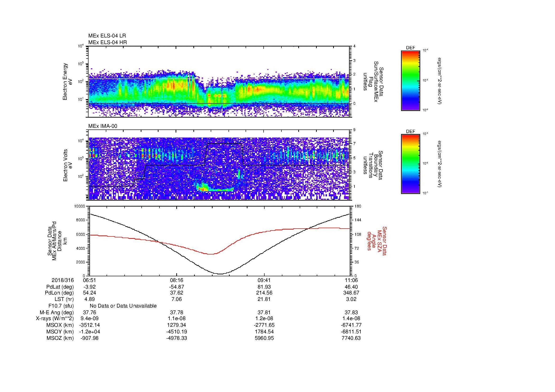Click the 'MEx ELS-04 HR' panel title

[x=107, y=42]
